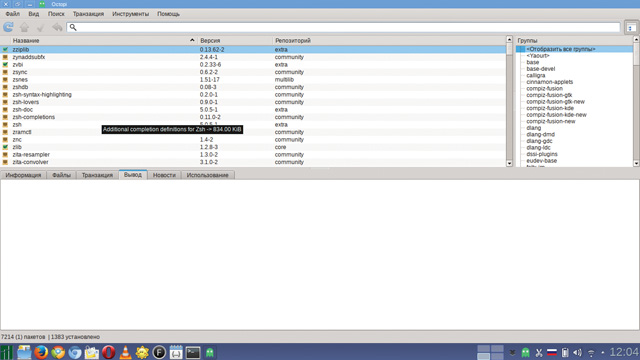Click the green Octopi ghost taskbar entry
Screen dimensions: 640x360
(x=210, y=352)
